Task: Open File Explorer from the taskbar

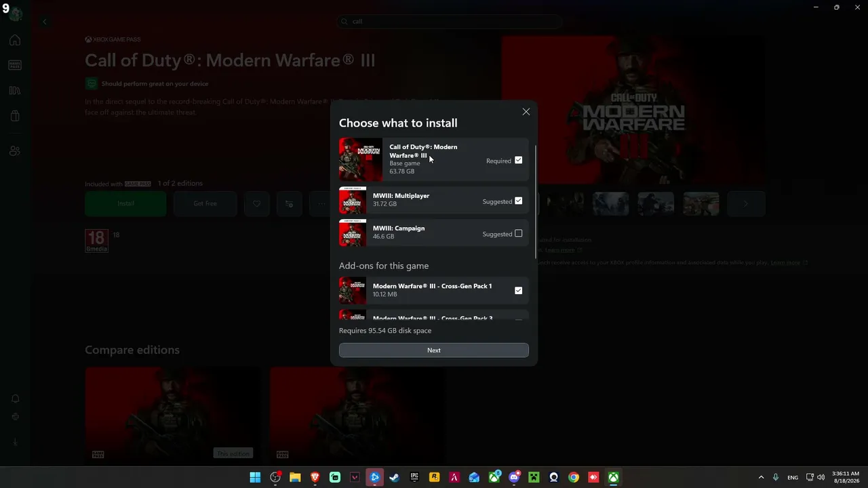Action: pyautogui.click(x=295, y=477)
